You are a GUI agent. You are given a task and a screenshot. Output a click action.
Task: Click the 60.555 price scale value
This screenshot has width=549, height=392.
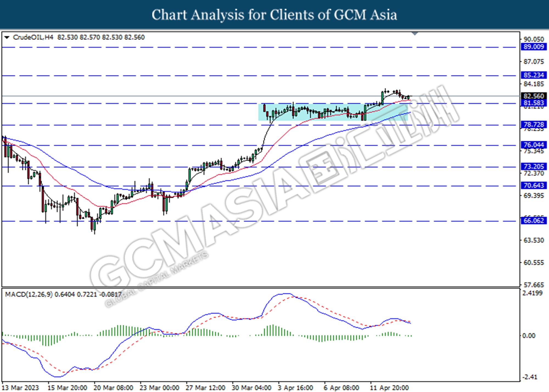pyautogui.click(x=534, y=263)
